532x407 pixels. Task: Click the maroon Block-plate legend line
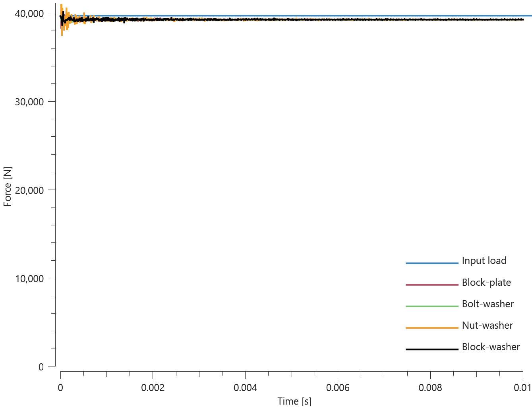coord(432,285)
